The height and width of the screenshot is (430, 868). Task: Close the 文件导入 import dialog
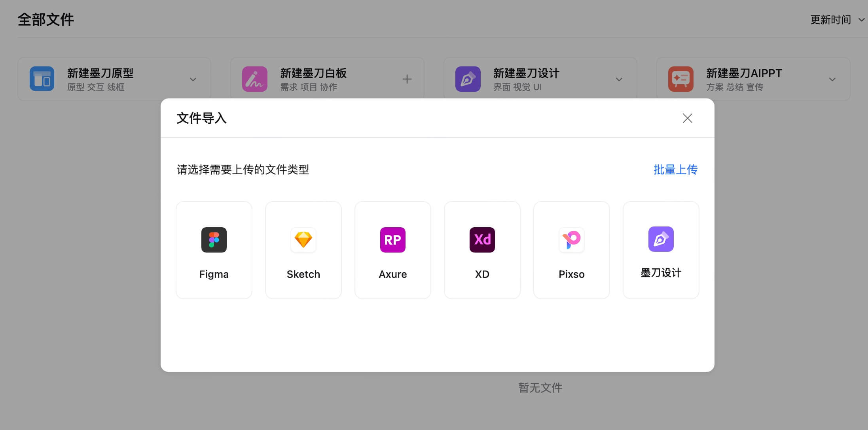tap(687, 118)
